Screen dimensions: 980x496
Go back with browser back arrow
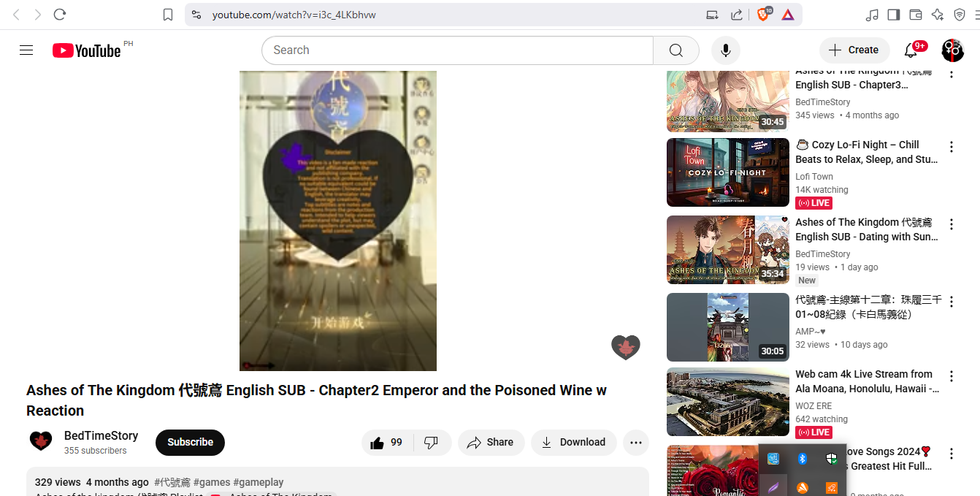(x=16, y=15)
